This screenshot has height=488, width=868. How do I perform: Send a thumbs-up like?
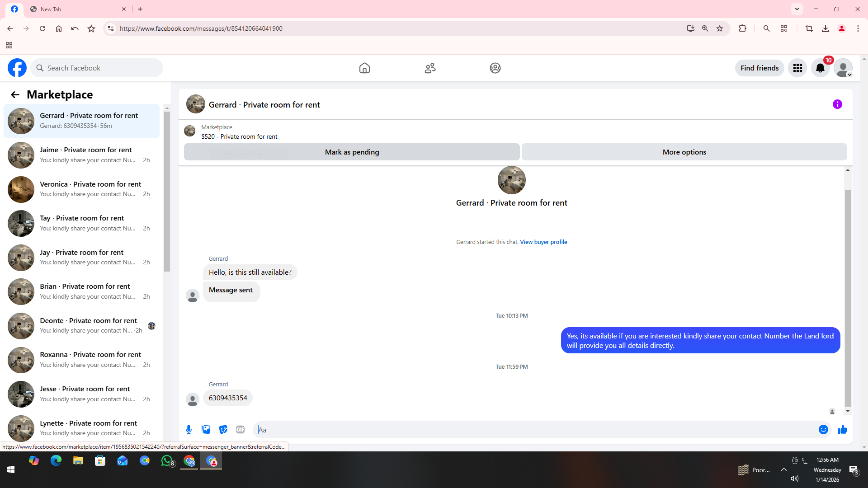point(842,430)
